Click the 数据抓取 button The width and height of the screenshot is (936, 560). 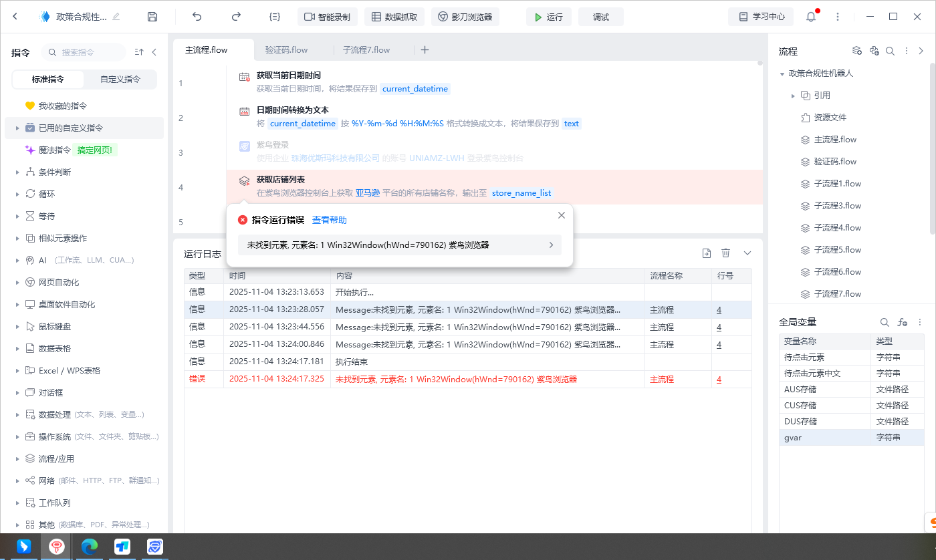[x=394, y=17]
